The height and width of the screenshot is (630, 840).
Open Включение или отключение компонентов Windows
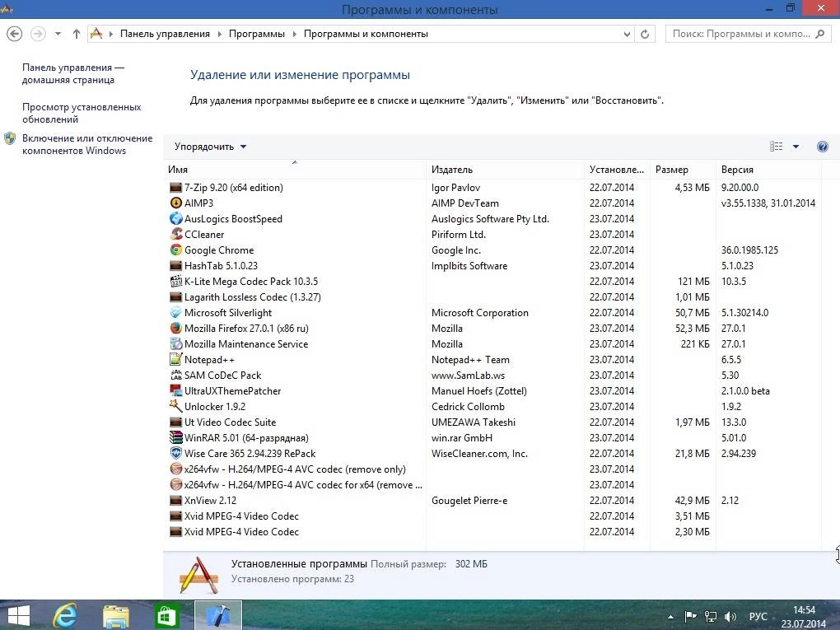86,145
